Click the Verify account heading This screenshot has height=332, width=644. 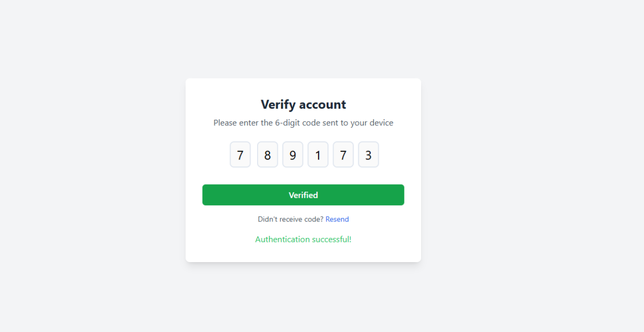click(303, 105)
